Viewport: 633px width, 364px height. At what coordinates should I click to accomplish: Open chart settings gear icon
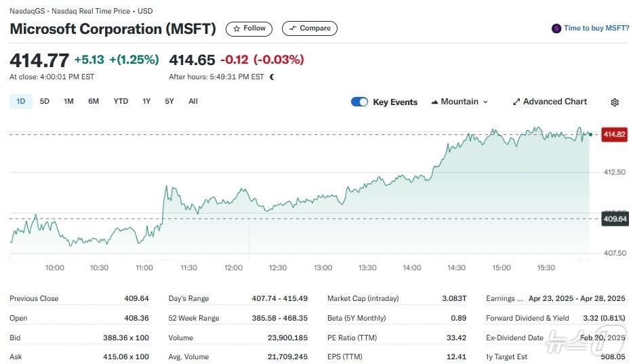[x=615, y=102]
